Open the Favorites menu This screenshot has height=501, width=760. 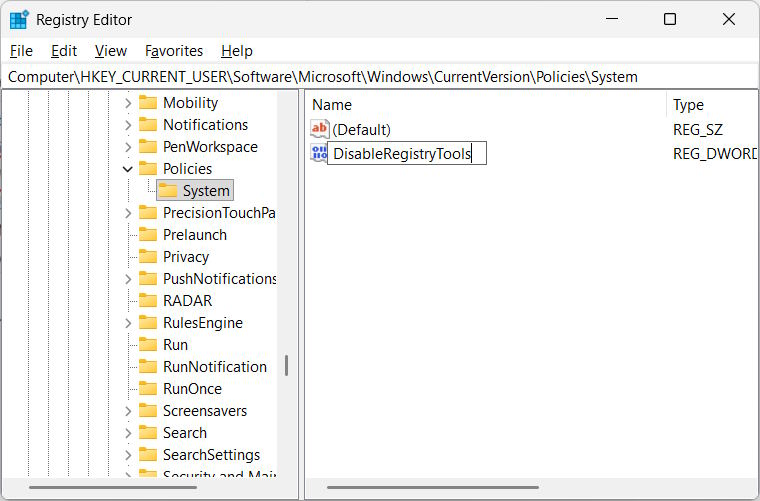(x=173, y=51)
